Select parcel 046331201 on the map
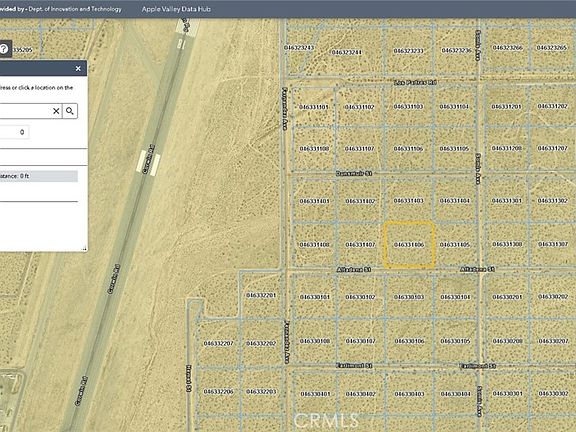The image size is (576, 432). click(x=507, y=107)
